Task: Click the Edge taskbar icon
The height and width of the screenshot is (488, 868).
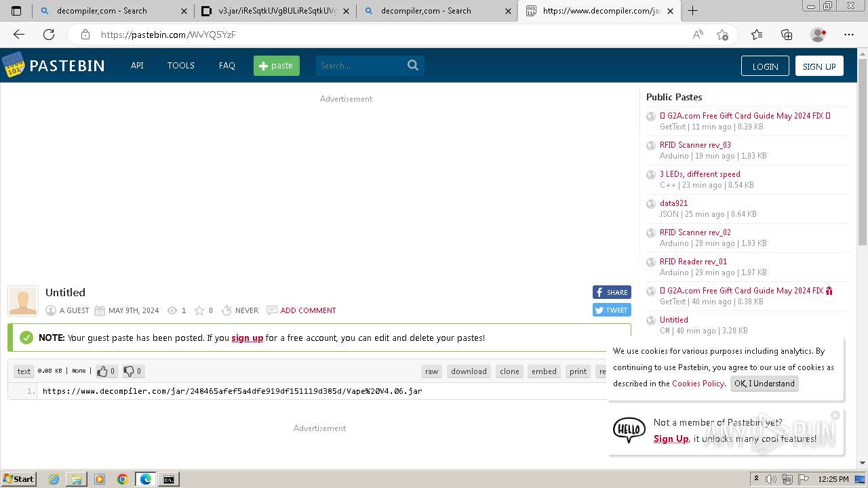Action: (x=146, y=479)
